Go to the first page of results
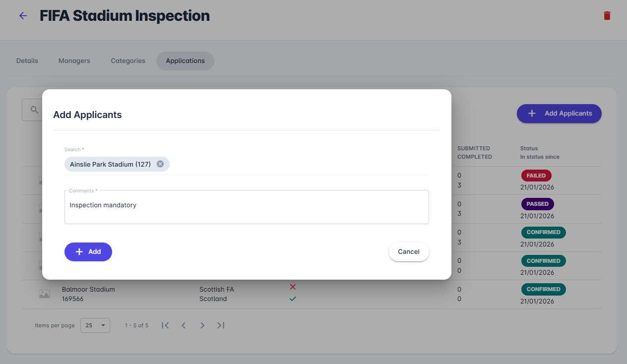Viewport: 627px width, 364px height. tap(166, 325)
